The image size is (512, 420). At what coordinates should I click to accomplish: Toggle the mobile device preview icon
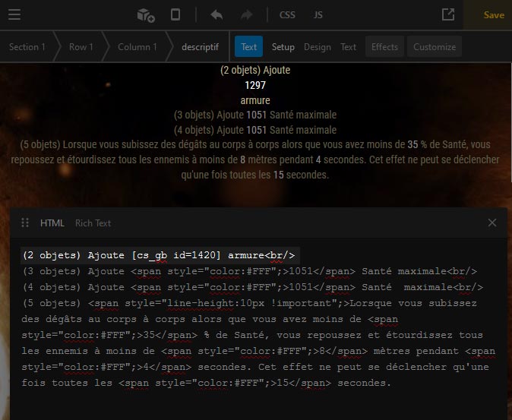click(175, 14)
